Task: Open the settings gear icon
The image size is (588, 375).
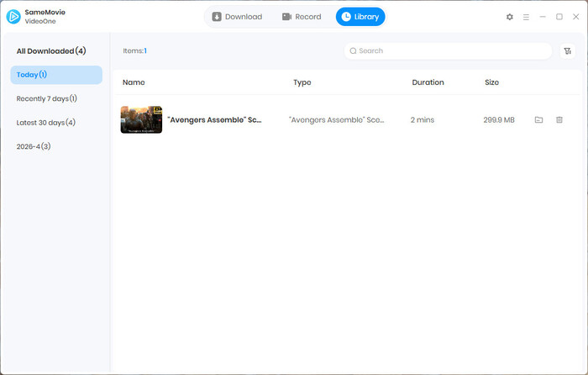Action: tap(510, 17)
